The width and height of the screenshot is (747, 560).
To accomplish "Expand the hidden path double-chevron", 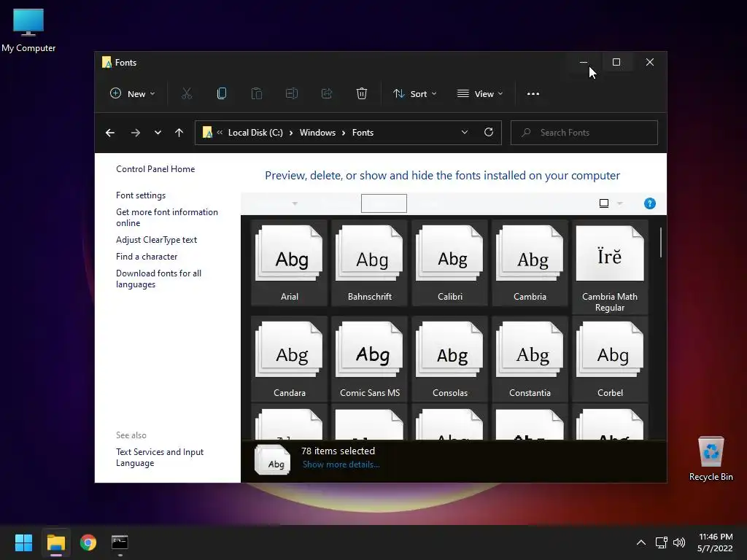I will (x=220, y=133).
